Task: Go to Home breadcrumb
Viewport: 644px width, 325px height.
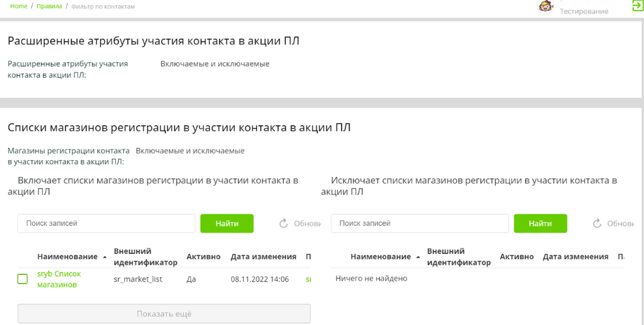Action: 19,6
